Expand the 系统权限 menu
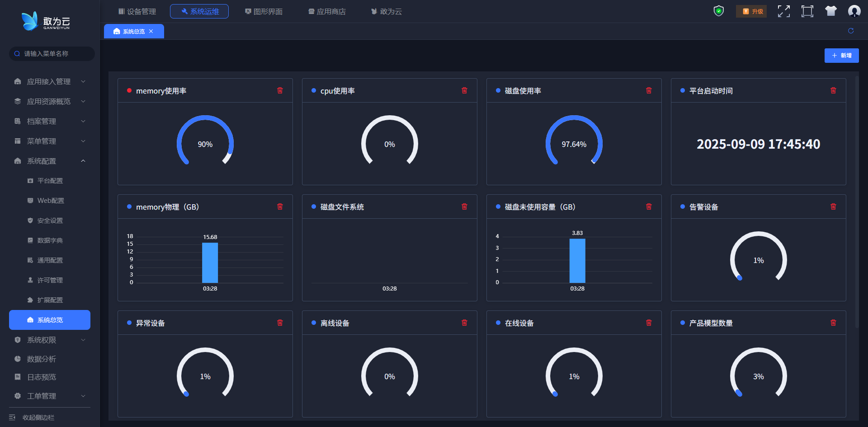The width and height of the screenshot is (868, 427). (x=50, y=340)
